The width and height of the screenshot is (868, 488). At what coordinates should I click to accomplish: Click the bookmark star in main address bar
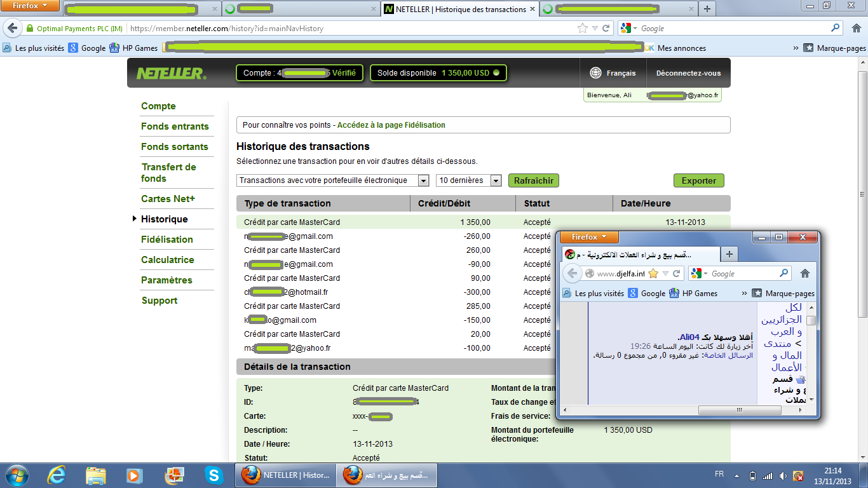pyautogui.click(x=582, y=29)
